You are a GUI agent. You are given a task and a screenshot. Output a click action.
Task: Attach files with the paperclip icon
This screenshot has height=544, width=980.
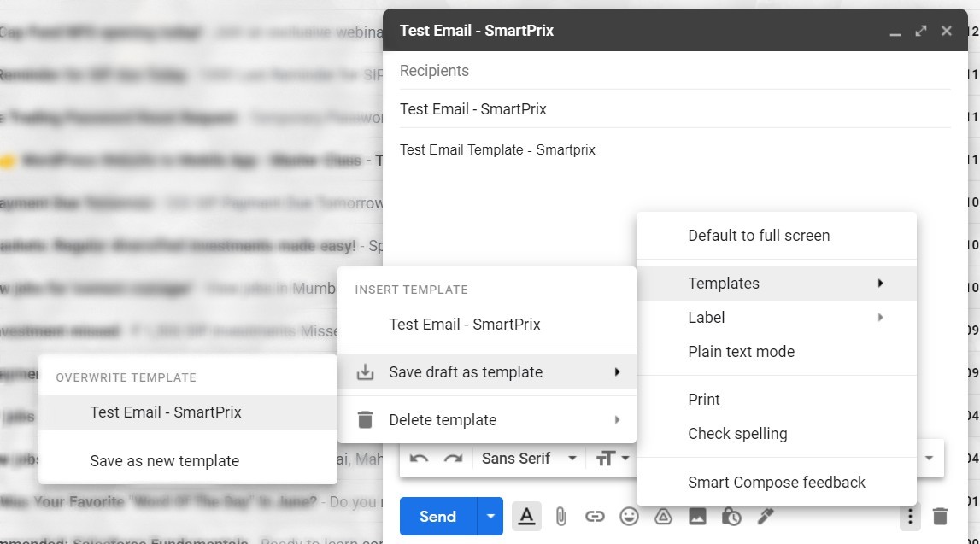pos(560,517)
